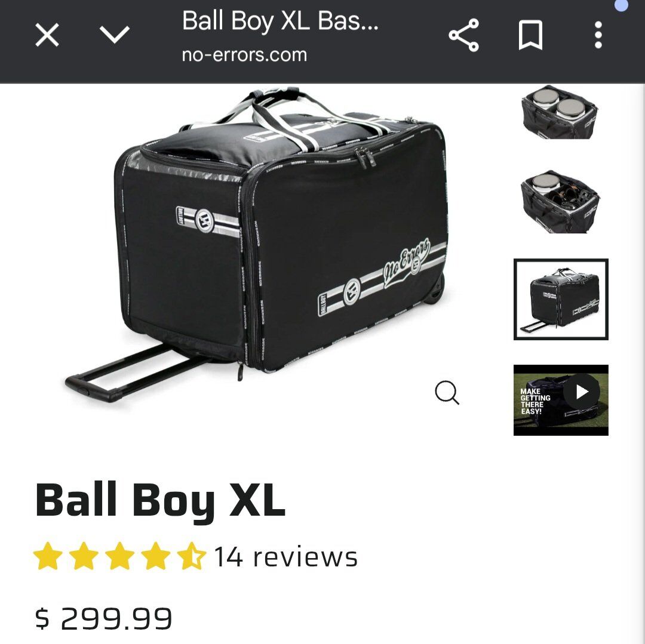The height and width of the screenshot is (644, 645).
Task: Select the thumbnail showing a bucket and gear inside
Action: point(560,202)
